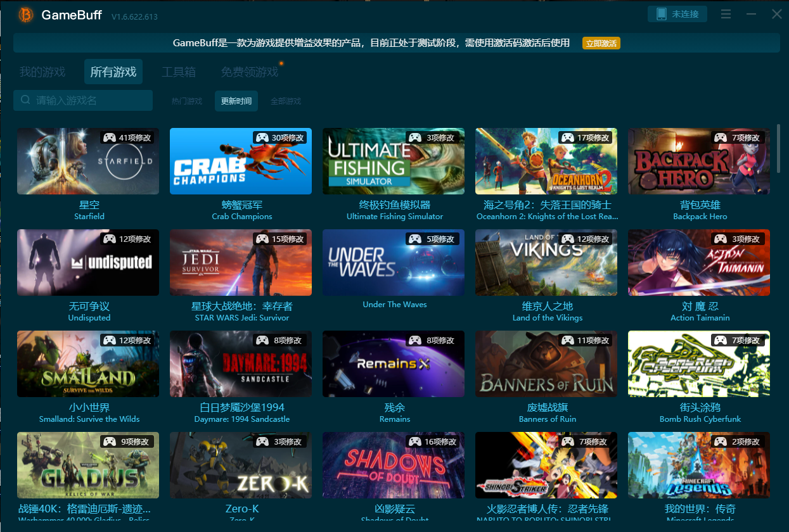The height and width of the screenshot is (532, 789).
Task: Filter by 热门游戏
Action: (187, 101)
